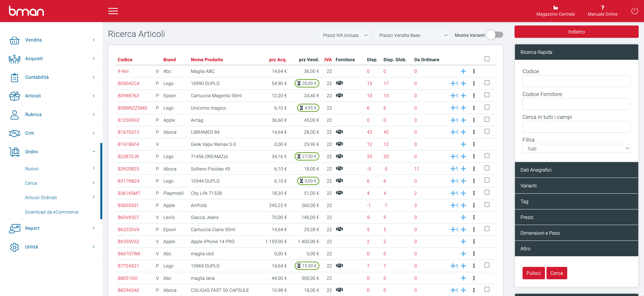
Task: Open the Acquisti menu
Action: (51, 59)
